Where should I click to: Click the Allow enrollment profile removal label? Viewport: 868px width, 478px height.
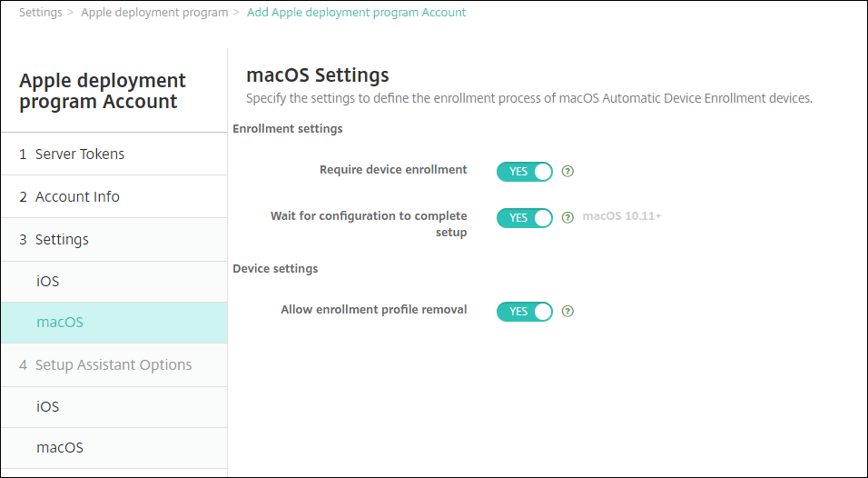tap(374, 310)
